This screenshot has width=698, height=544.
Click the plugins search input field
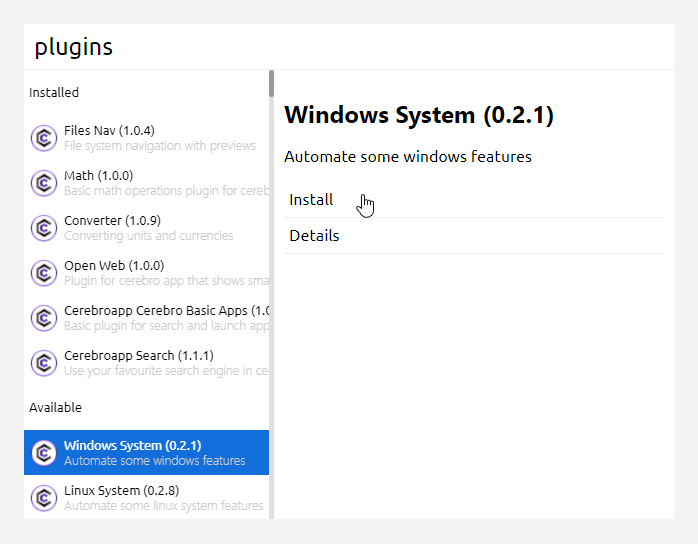pyautogui.click(x=349, y=47)
